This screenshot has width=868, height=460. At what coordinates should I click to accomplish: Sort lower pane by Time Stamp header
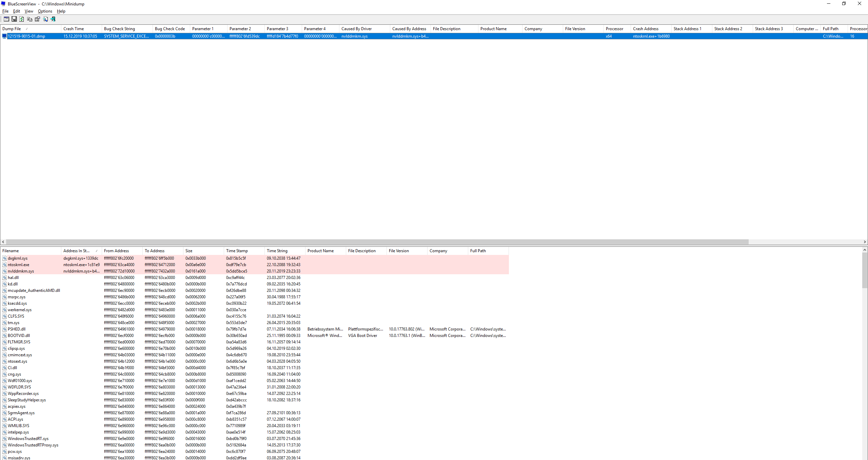[x=237, y=251]
